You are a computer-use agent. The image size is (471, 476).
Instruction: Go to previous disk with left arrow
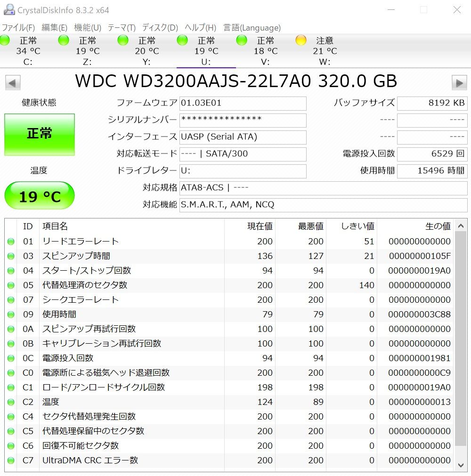[x=13, y=82]
